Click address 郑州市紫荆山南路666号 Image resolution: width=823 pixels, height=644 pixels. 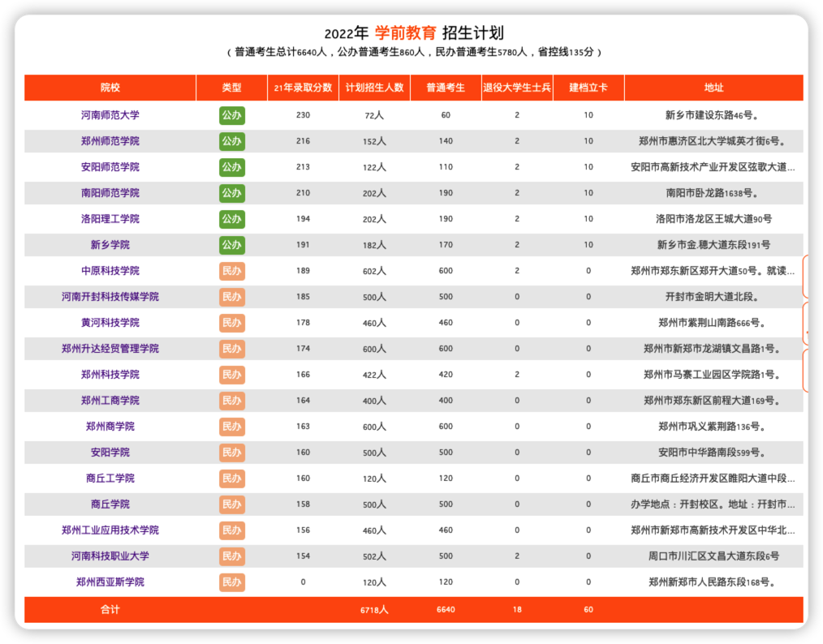[x=713, y=323]
